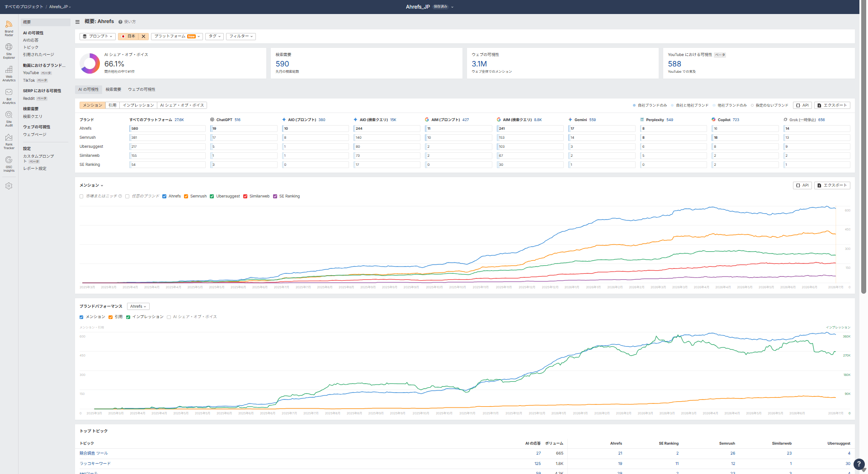Launch Site Audit from sidebar
868x474 pixels.
(x=9, y=119)
